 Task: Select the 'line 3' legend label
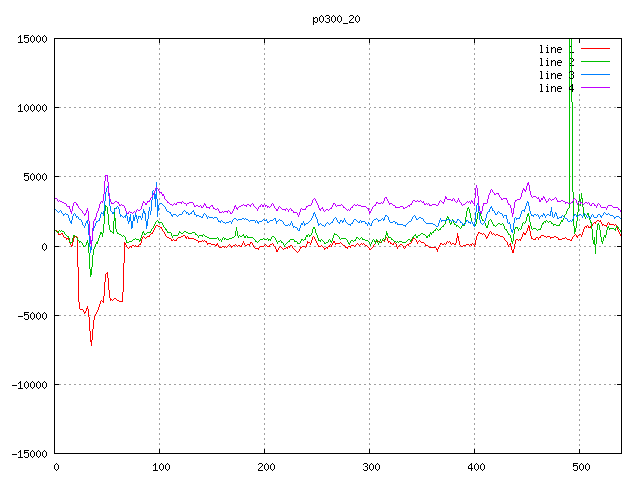(556, 76)
